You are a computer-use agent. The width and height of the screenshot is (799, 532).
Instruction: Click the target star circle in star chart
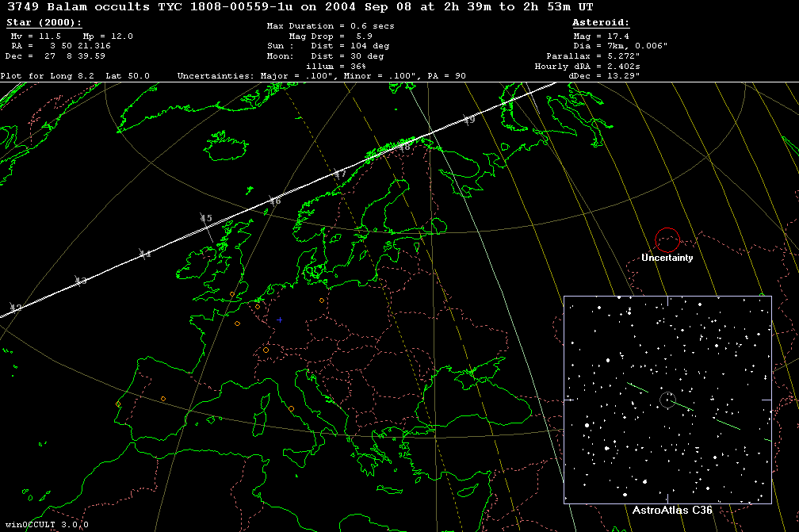[667, 400]
